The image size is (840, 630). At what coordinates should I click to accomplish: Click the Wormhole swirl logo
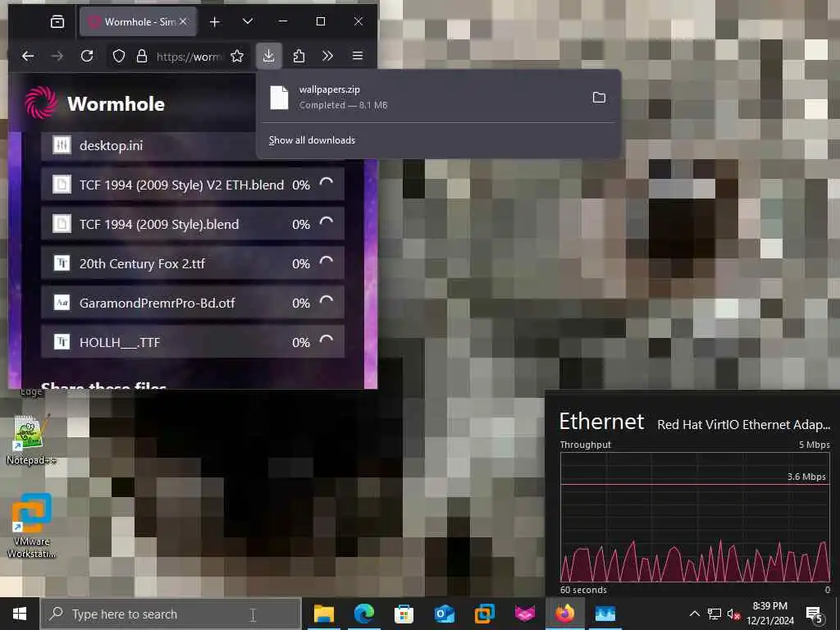click(41, 103)
